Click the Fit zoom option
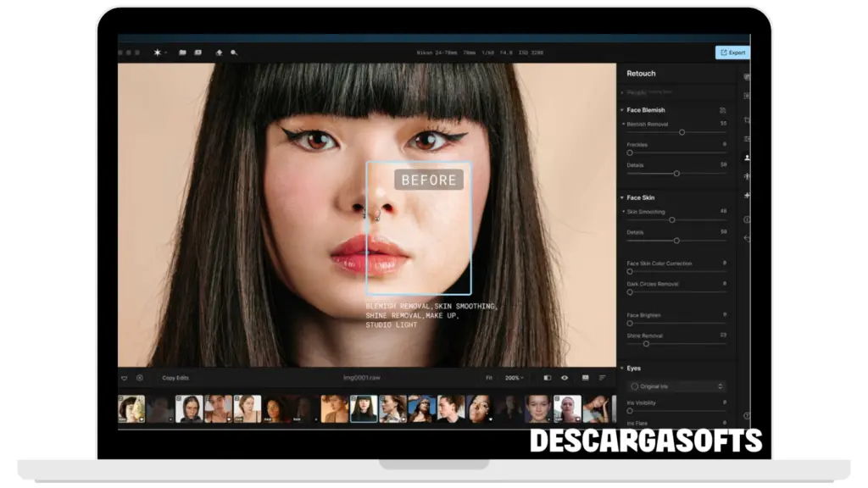868x488 pixels. coord(489,378)
